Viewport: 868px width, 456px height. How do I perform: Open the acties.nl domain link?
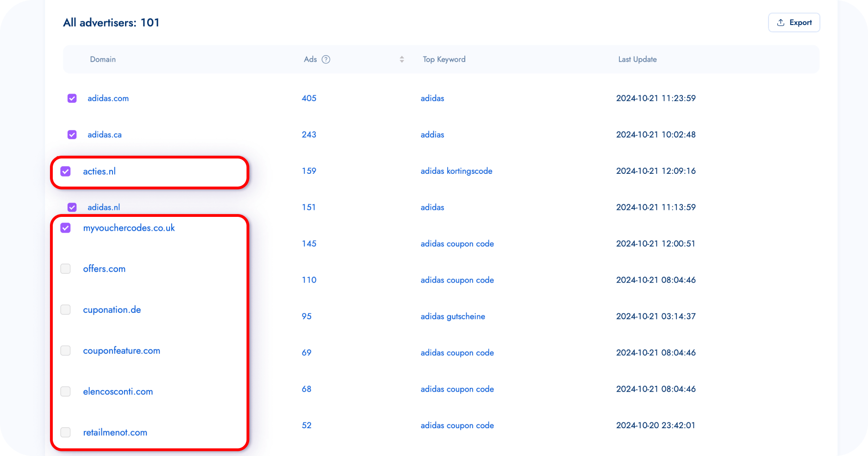click(x=100, y=171)
